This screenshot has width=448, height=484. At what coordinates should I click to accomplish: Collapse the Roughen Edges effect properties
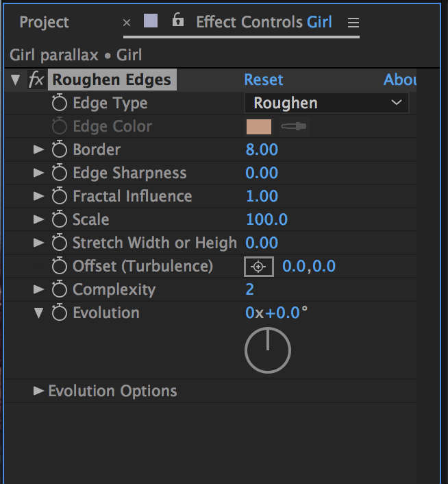point(16,80)
